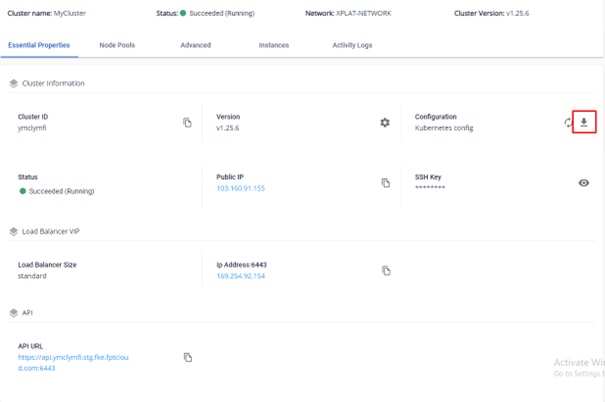Viewport: 605px width, 402px height.
Task: Refresh the Kubernetes configuration
Action: 568,123
